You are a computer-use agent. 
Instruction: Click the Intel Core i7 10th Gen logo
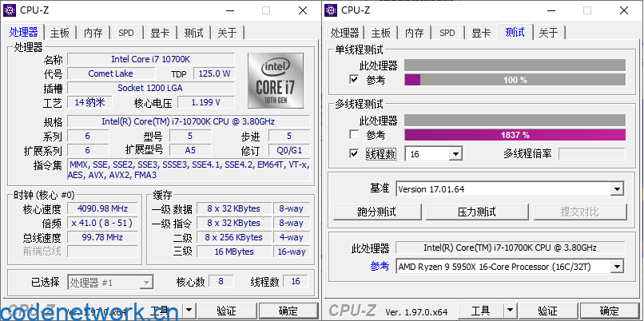coord(275,81)
